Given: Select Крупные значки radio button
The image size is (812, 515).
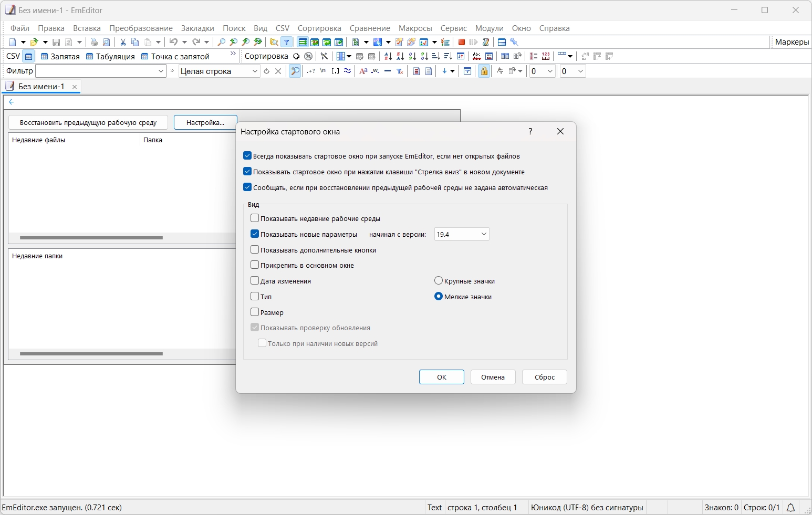Looking at the screenshot, I should tap(439, 281).
